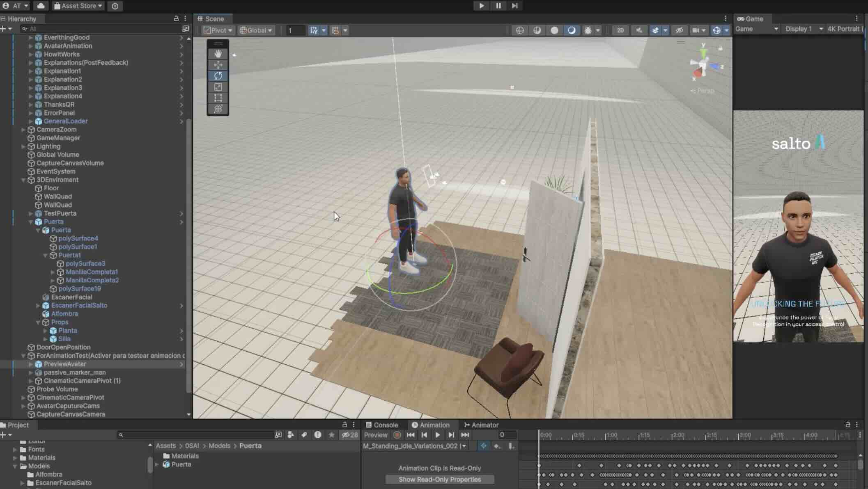Open Display 1 dropdown in Game view
Image resolution: width=868 pixels, height=489 pixels.
pos(804,29)
